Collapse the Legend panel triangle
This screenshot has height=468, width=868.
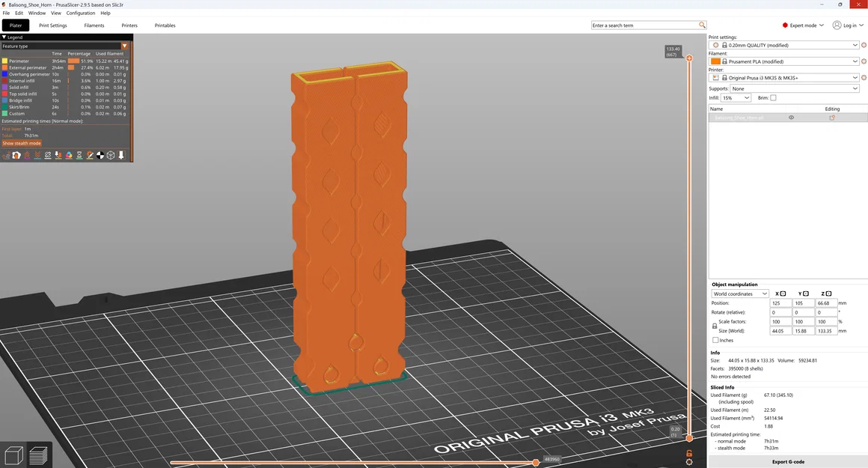[x=4, y=37]
